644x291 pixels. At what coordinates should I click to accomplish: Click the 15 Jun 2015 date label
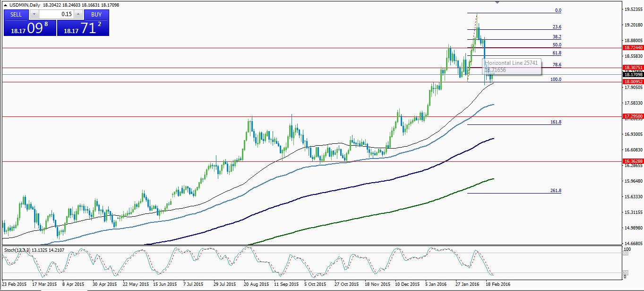[x=166, y=284]
